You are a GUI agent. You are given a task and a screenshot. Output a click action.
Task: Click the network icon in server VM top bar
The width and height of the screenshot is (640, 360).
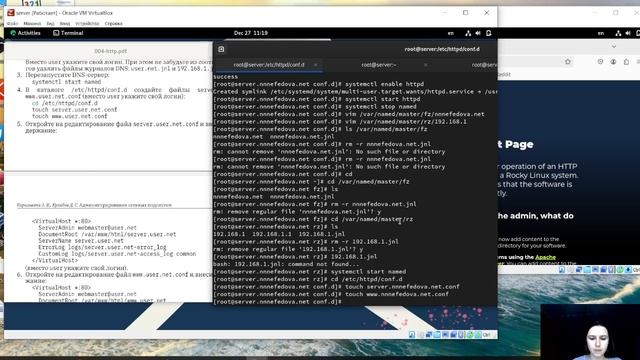(468, 33)
